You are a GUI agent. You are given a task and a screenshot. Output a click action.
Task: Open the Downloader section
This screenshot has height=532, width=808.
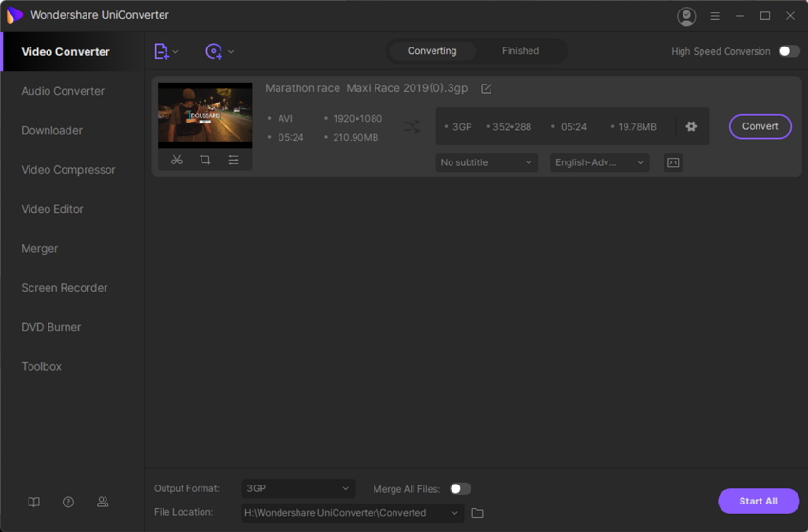pyautogui.click(x=51, y=130)
